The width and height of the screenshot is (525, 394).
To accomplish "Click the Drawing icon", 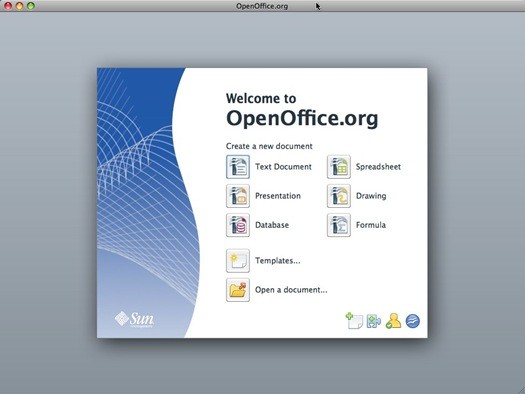I will 339,196.
